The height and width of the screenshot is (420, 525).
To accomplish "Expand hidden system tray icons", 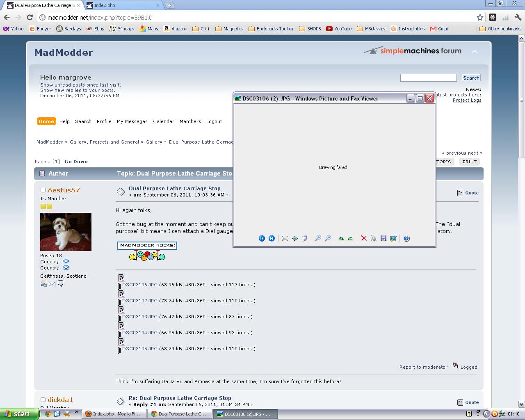I will [x=486, y=414].
